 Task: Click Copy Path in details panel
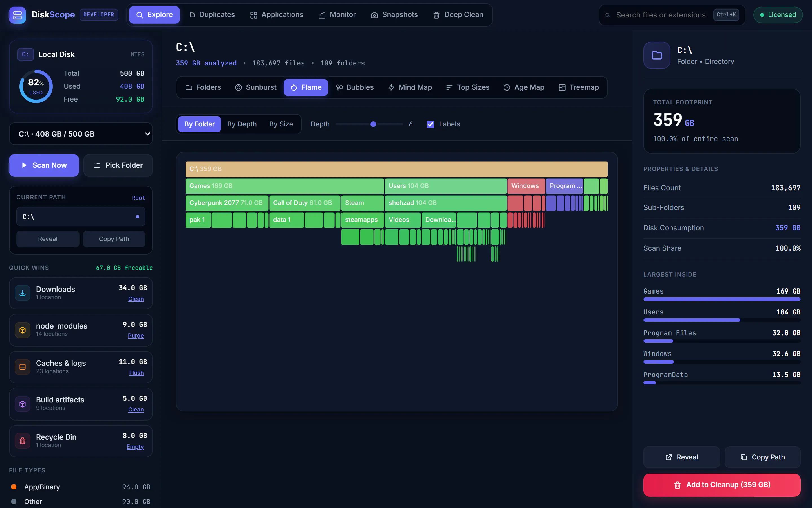762,457
